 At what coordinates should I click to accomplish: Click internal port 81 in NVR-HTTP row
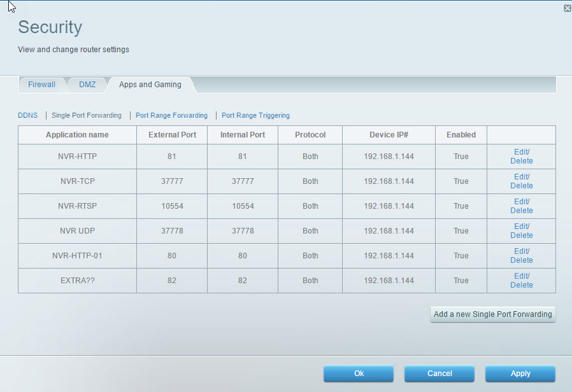(x=243, y=157)
